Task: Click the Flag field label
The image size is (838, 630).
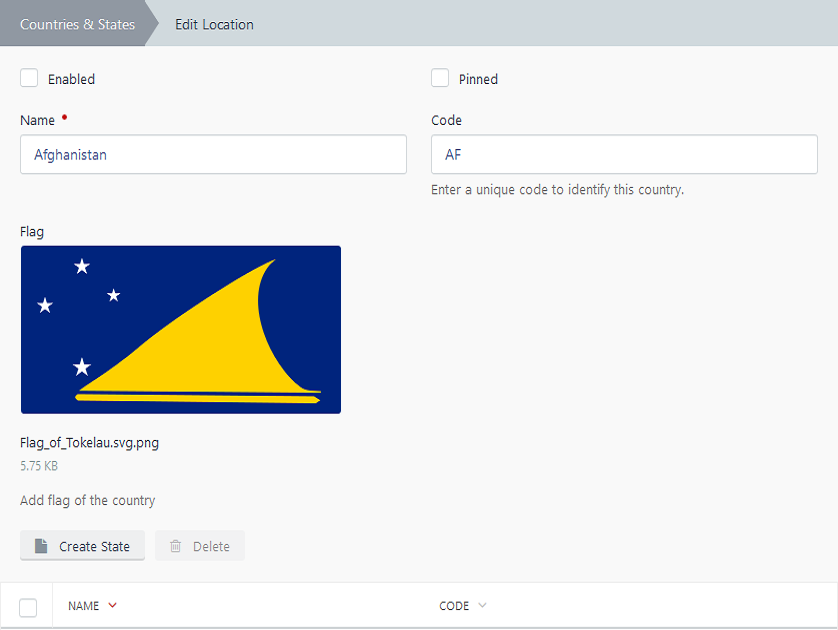Action: click(x=32, y=232)
